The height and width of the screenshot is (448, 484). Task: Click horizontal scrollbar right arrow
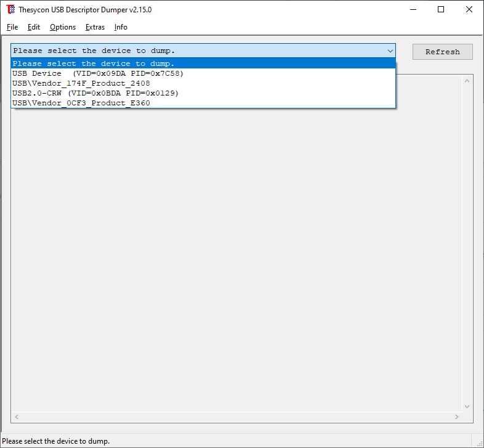click(456, 417)
